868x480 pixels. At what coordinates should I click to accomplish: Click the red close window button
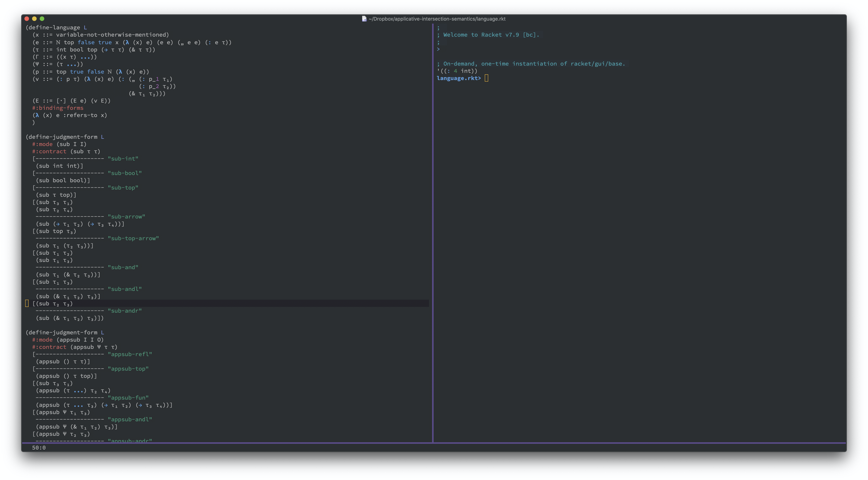point(27,19)
